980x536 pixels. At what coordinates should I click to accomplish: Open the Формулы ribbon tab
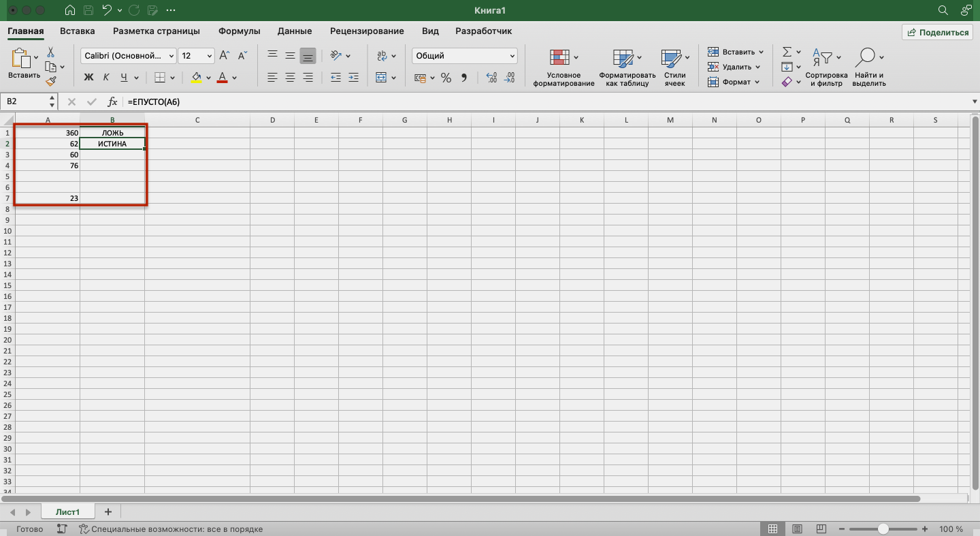[x=239, y=31]
